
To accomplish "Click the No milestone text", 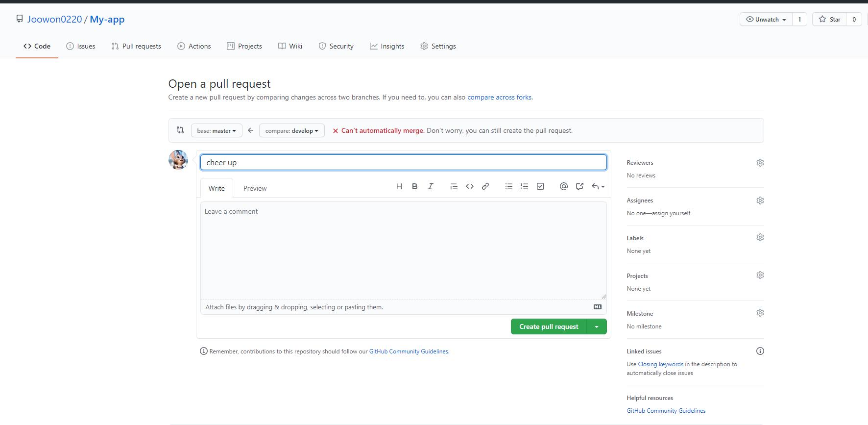I will [644, 326].
